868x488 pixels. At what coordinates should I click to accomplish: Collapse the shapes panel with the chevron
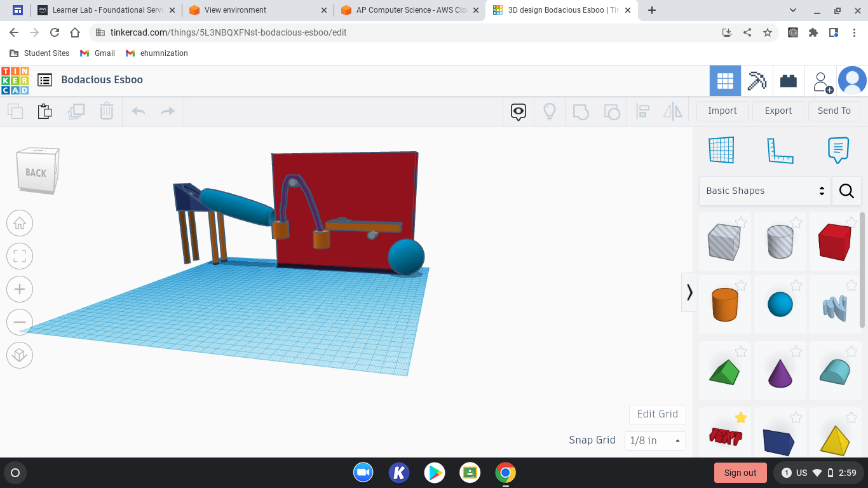coord(689,292)
